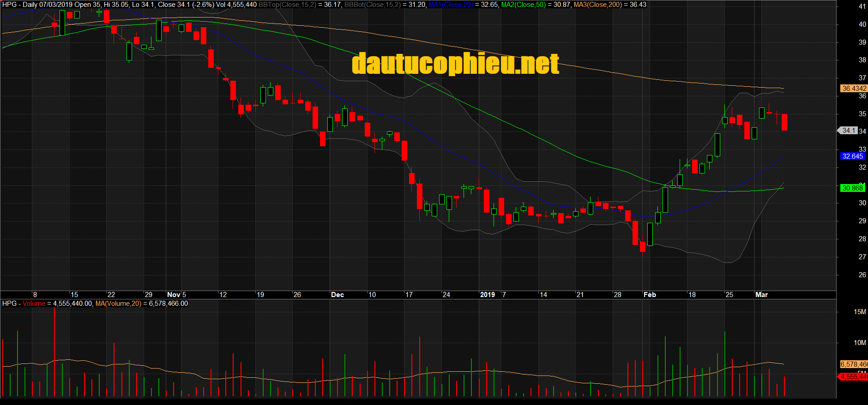Click the Nov label on date axis

(x=174, y=295)
